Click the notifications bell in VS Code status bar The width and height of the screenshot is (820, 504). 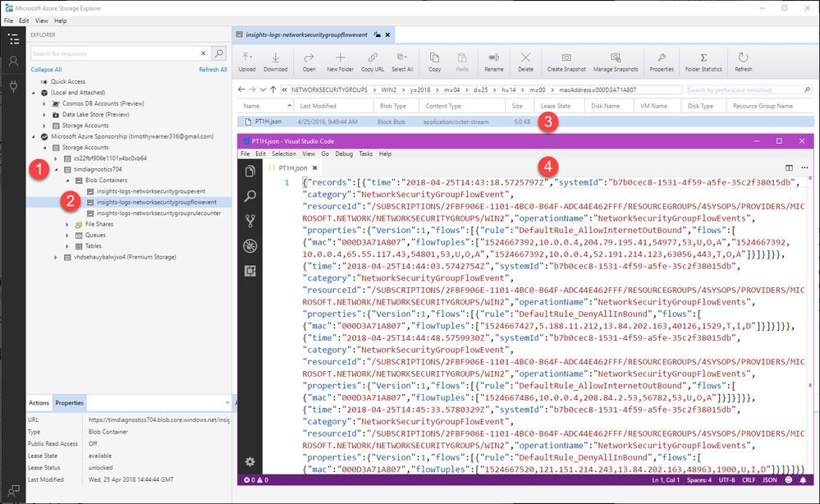(x=803, y=480)
